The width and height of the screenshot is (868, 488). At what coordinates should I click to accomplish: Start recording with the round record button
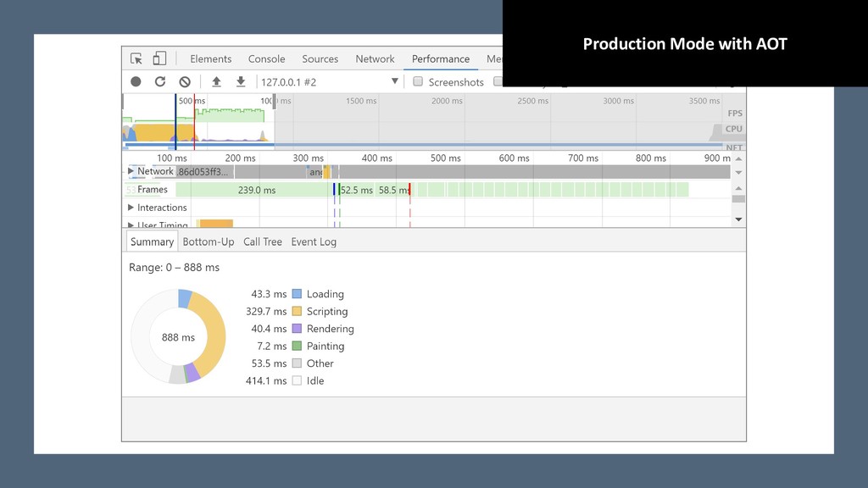(x=136, y=82)
